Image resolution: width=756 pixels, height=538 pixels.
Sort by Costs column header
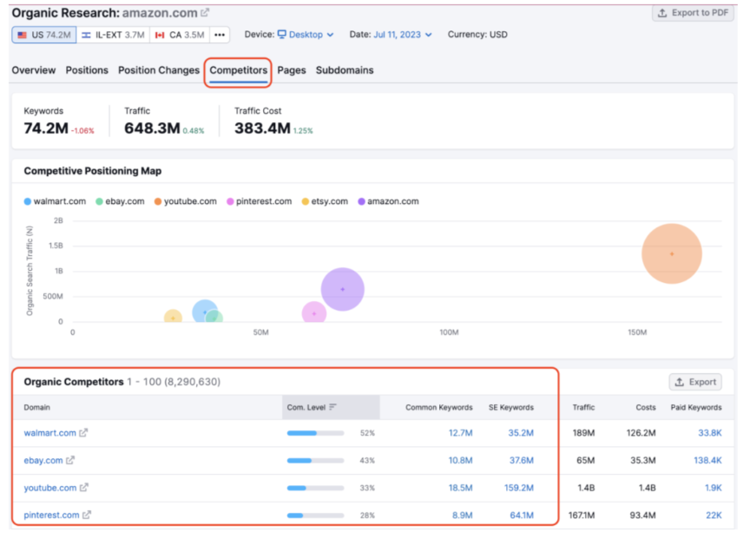pyautogui.click(x=646, y=407)
